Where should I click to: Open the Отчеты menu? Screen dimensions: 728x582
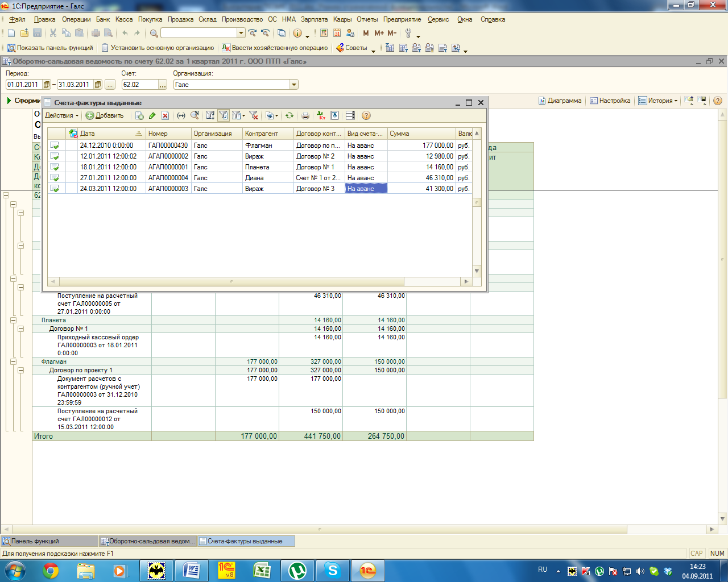coord(367,19)
